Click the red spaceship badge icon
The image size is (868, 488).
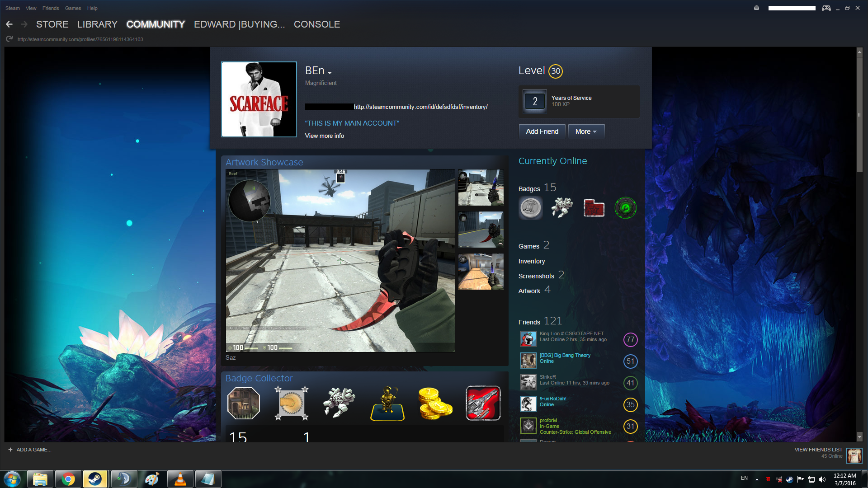(483, 403)
